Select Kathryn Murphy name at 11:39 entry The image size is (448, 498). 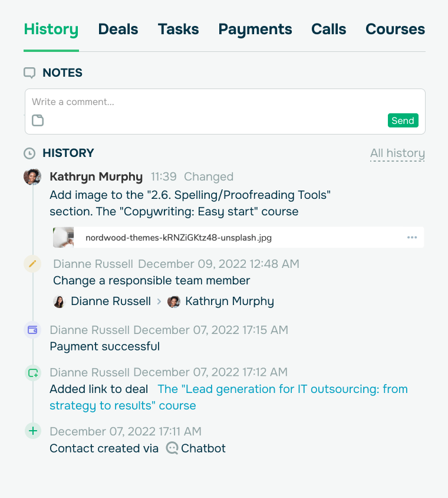(96, 176)
